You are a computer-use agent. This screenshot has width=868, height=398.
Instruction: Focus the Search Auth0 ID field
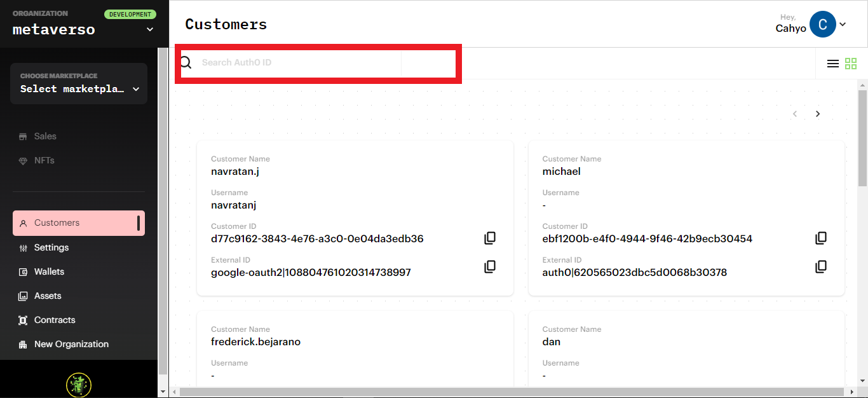coord(299,62)
